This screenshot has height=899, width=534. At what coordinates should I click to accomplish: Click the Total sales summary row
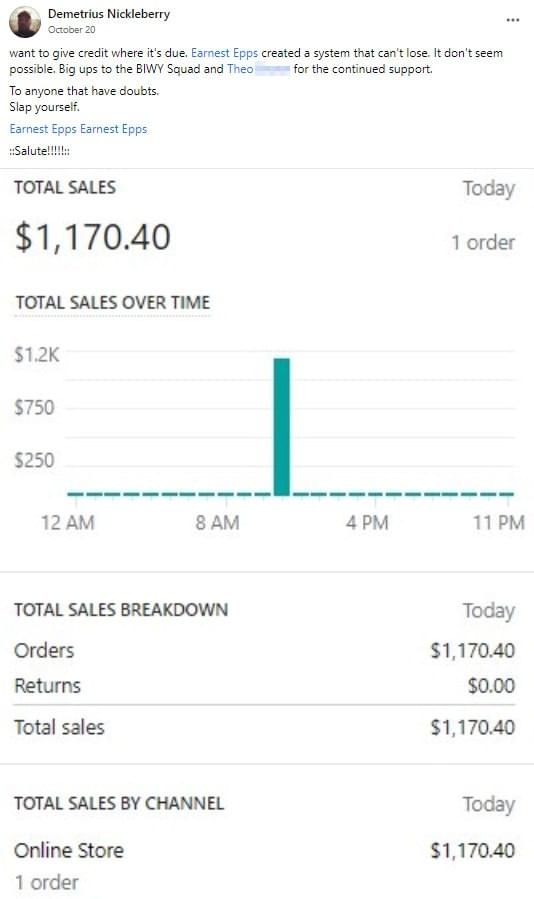pos(264,728)
